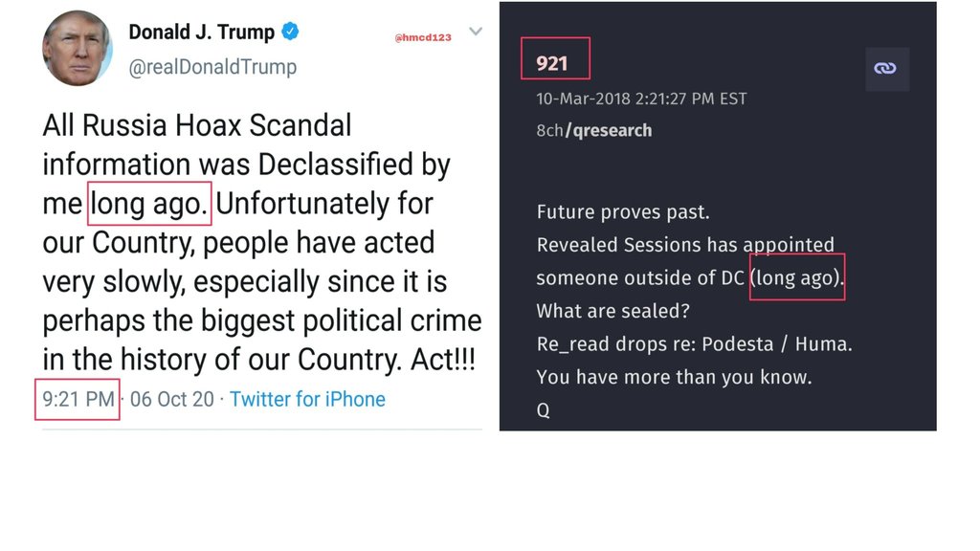
Task: Click the highlighted 'long ago.' in tweet
Action: pos(149,204)
